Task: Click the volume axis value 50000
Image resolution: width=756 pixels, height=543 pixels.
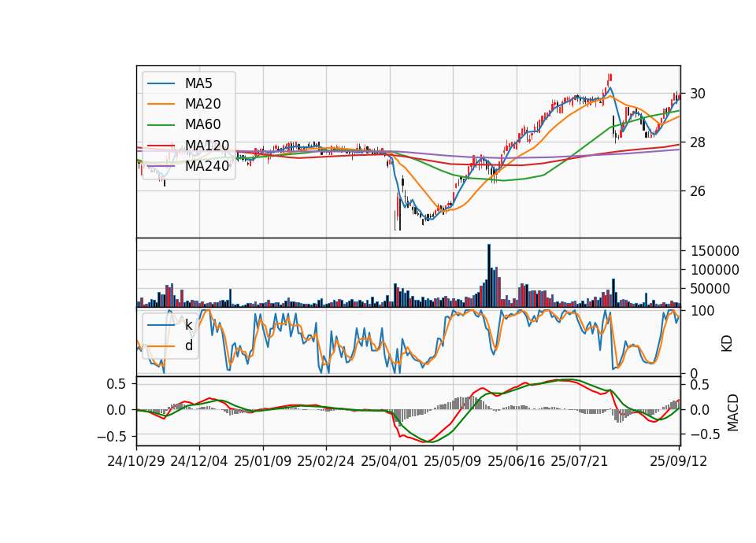Action: (710, 289)
